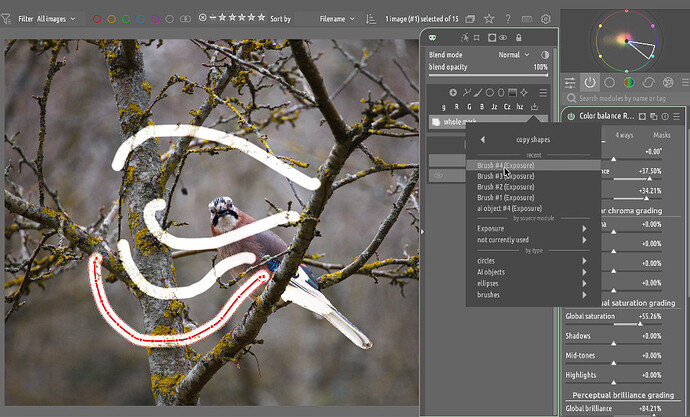This screenshot has width=690, height=417.
Task: Toggle the Color balance RGB power button
Action: [571, 117]
